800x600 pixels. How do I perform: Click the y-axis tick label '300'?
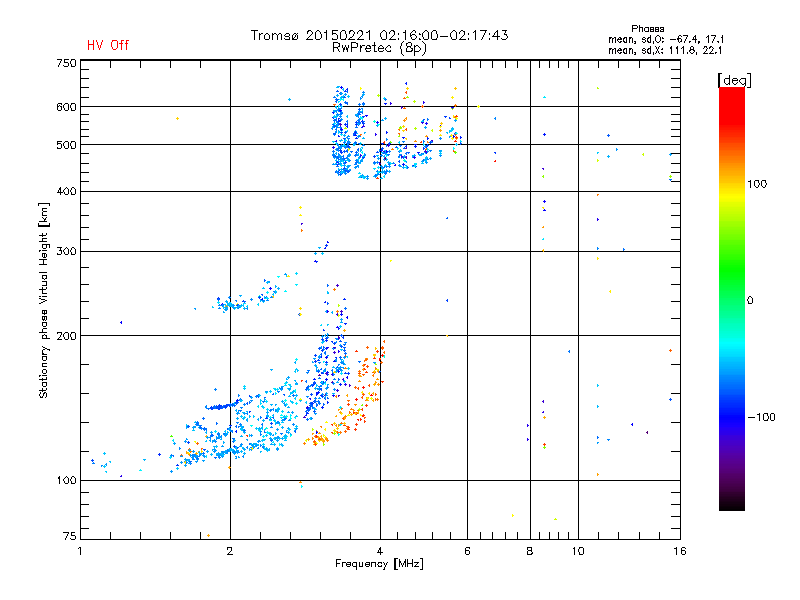point(67,251)
